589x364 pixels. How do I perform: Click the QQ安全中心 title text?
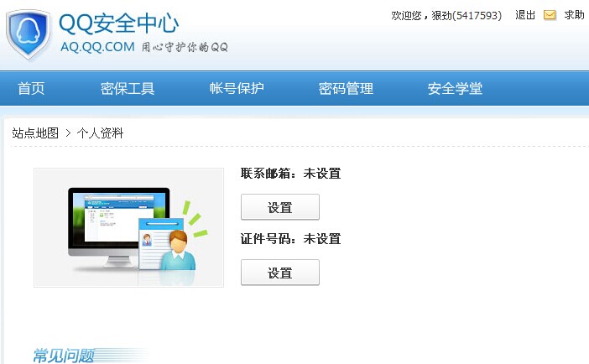[x=118, y=23]
